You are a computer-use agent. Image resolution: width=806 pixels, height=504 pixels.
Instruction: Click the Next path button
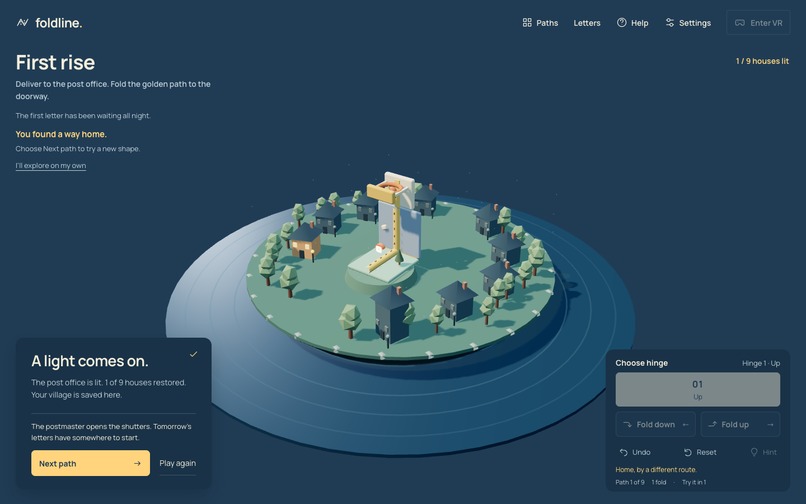pos(90,463)
